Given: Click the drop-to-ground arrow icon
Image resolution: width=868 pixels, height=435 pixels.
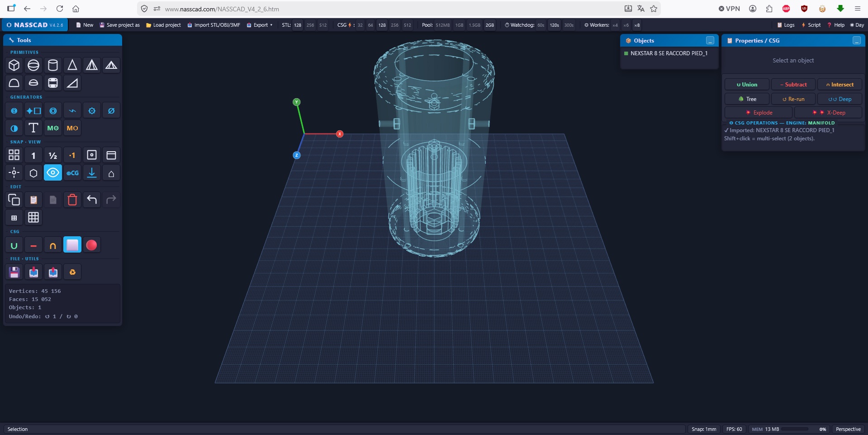Looking at the screenshot, I should [x=92, y=173].
